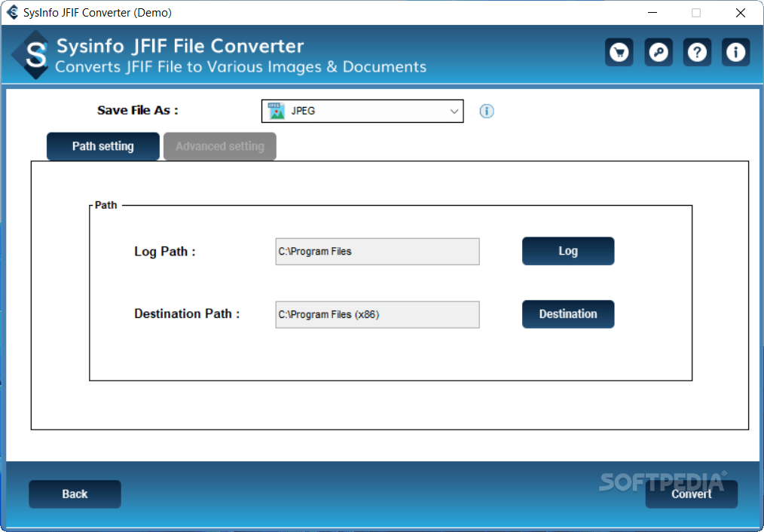Click the info 'i' icon top right
This screenshot has width=764, height=532.
pos(736,52)
